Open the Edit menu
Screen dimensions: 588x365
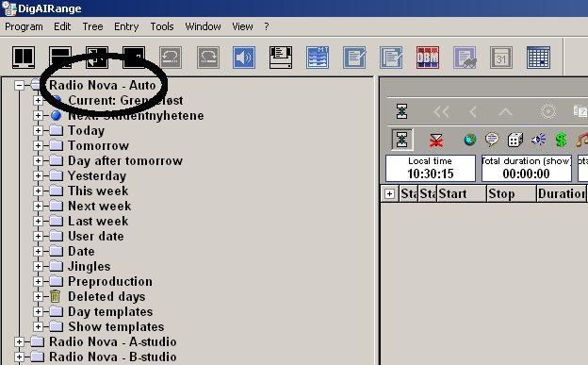coord(62,26)
